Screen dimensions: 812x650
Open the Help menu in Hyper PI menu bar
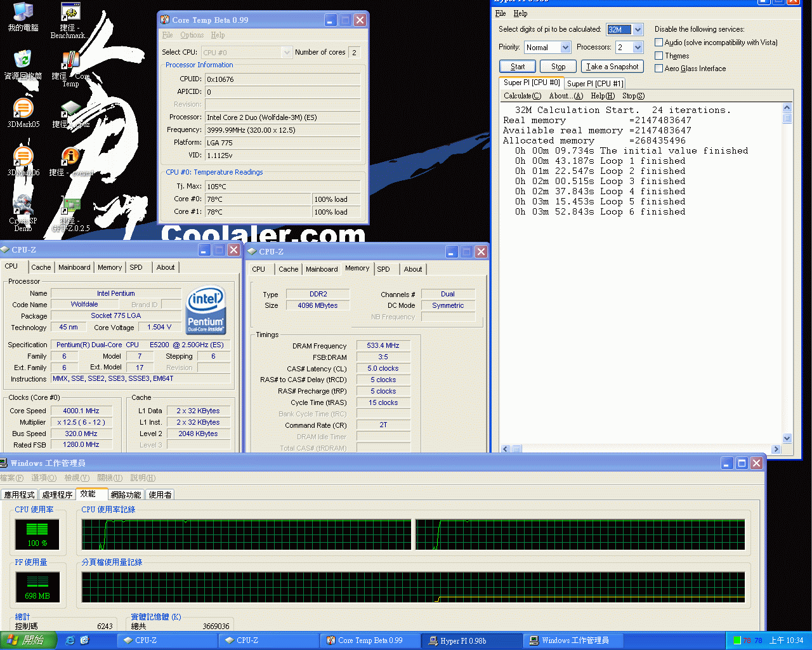pos(520,13)
